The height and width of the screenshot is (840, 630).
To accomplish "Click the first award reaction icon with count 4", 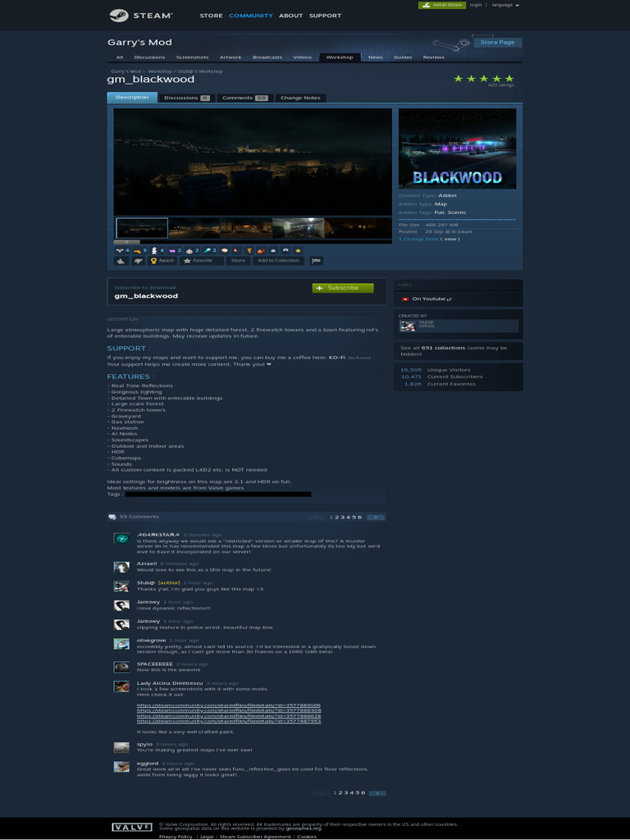I will click(122, 250).
